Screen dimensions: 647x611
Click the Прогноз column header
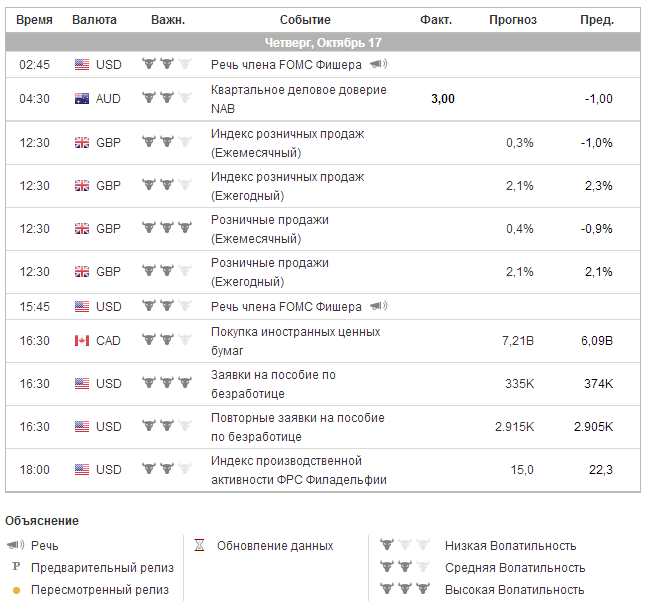[x=513, y=20]
